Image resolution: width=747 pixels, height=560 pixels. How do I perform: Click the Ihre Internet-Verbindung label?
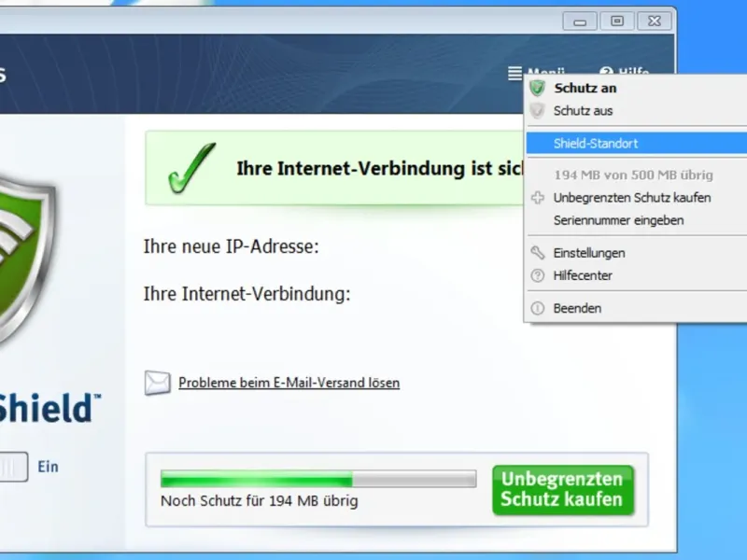coord(247,294)
